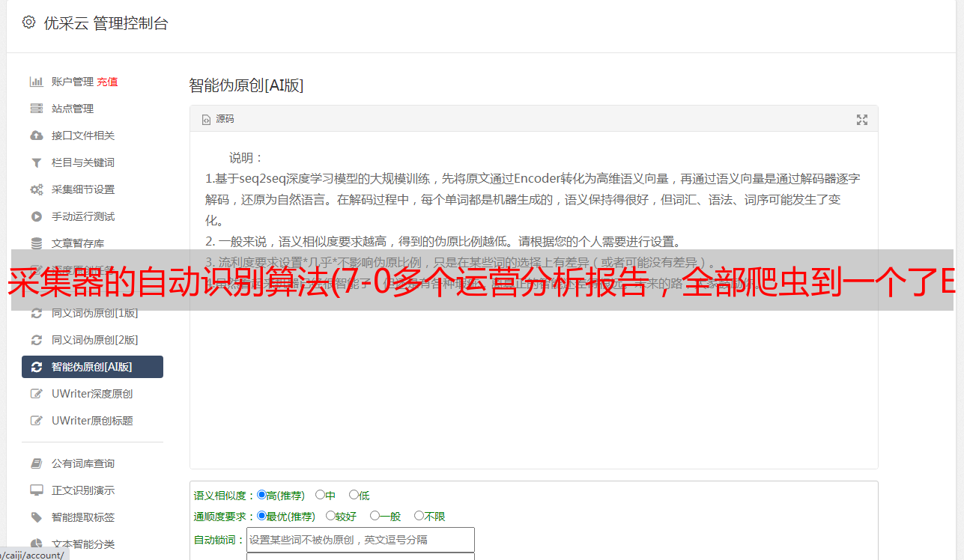
Task: Click the database icon for 文章暂存库
Action: [x=36, y=243]
